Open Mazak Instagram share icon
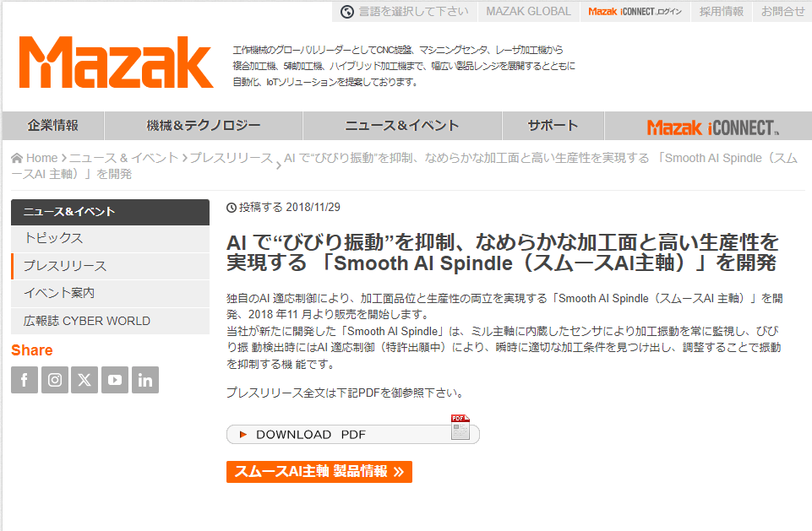 55,380
